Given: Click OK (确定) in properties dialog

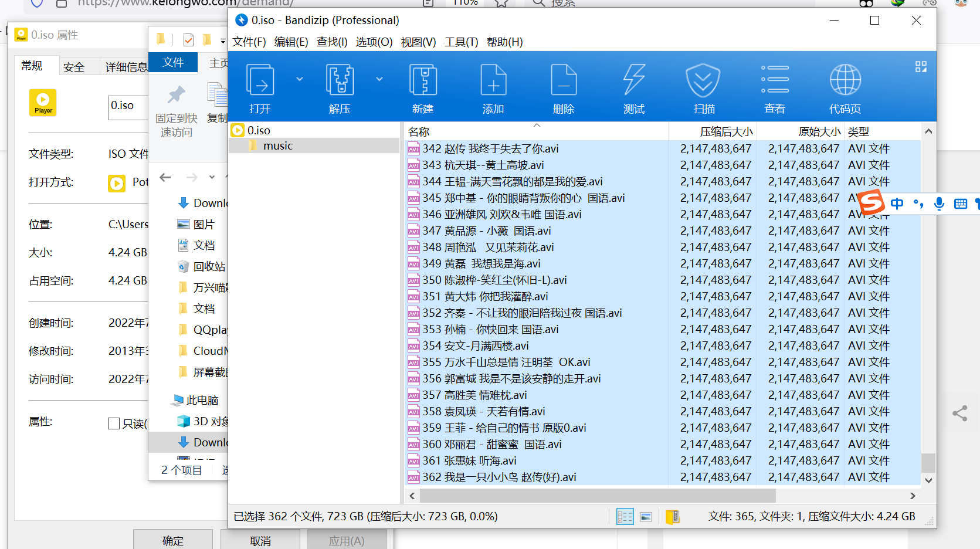Looking at the screenshot, I should [x=173, y=540].
